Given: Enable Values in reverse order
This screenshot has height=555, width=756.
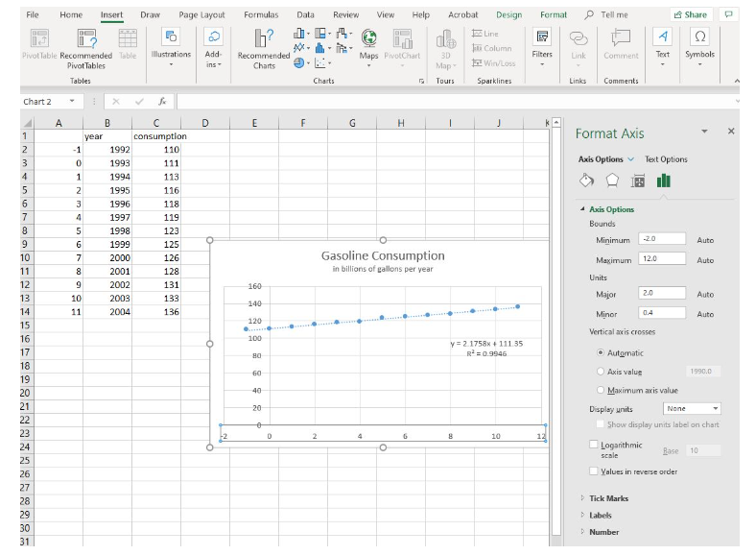Looking at the screenshot, I should coord(594,471).
